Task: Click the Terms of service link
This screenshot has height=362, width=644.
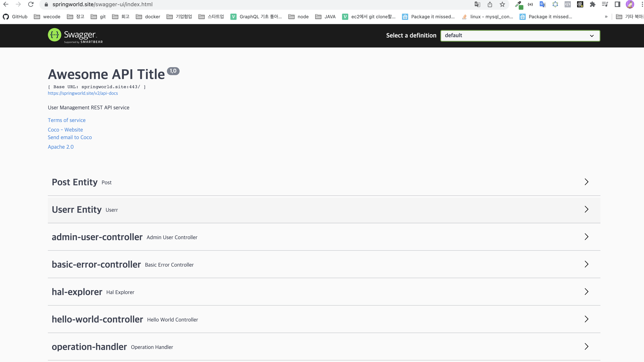Action: (x=67, y=120)
